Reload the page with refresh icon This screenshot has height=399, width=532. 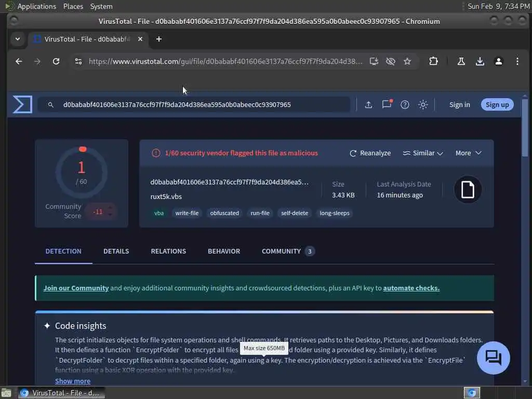pos(56,61)
